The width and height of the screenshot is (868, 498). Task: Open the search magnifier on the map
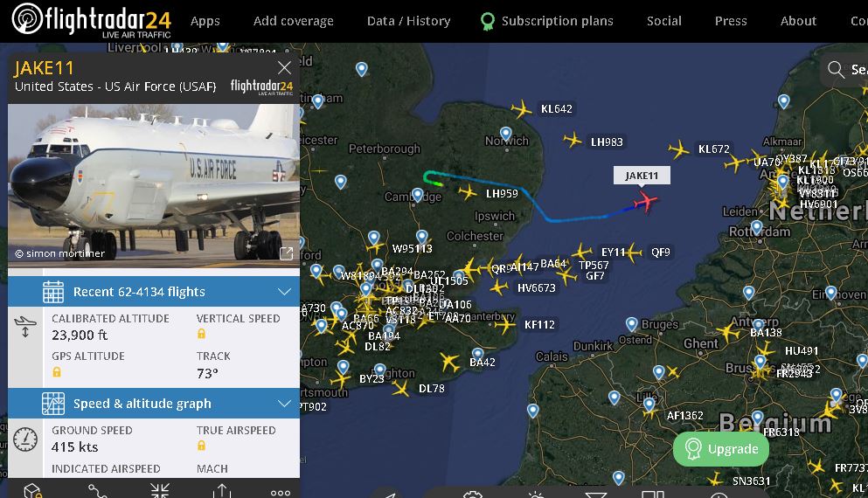[x=835, y=70]
